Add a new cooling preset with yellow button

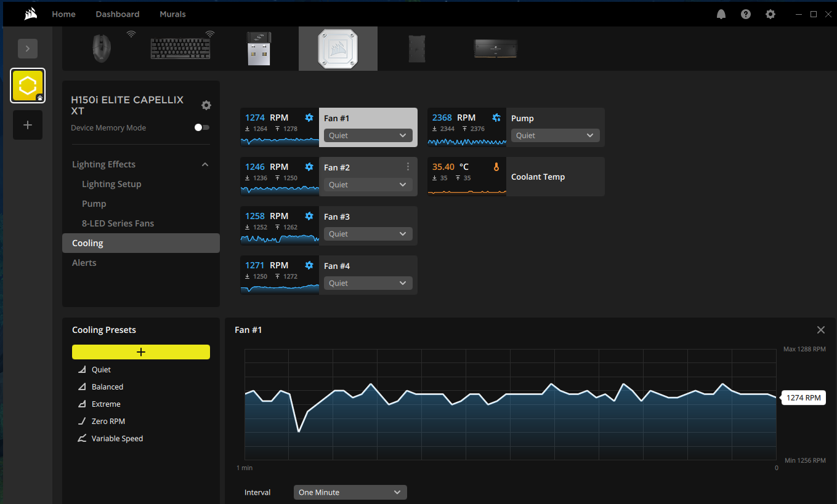pos(141,352)
